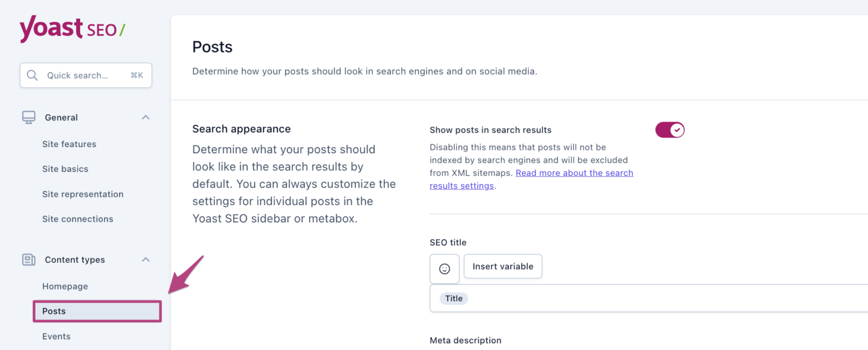Open Site features settings
Screen dimensions: 868x350
(x=69, y=144)
